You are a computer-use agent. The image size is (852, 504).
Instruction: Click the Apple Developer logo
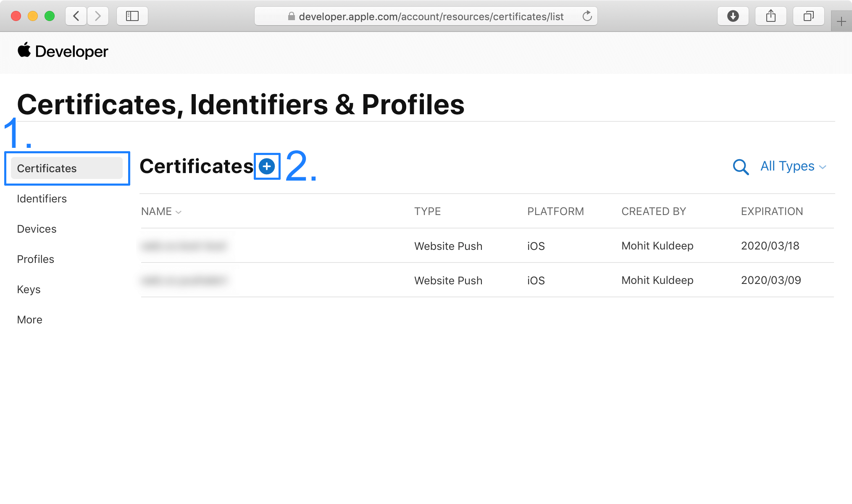[63, 51]
